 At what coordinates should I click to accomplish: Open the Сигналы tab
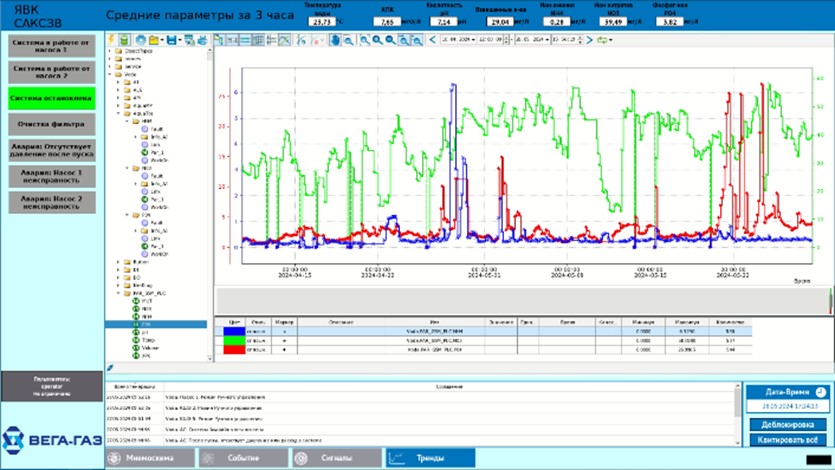tap(335, 458)
